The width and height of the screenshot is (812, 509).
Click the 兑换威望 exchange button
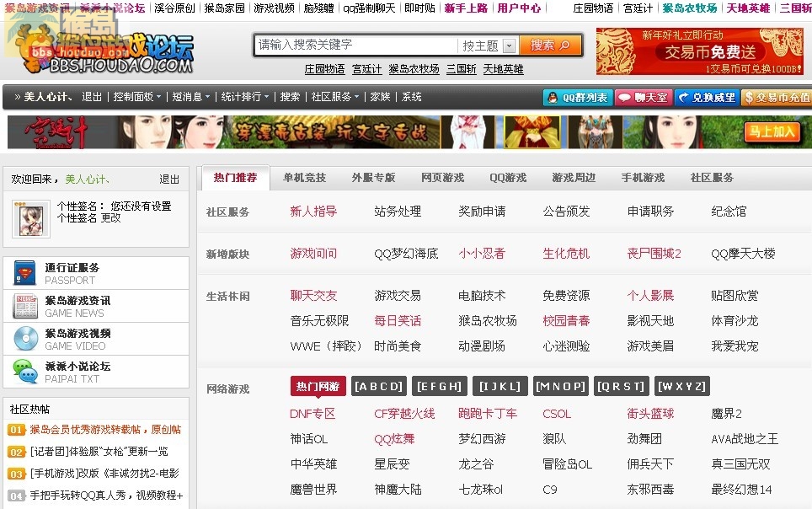point(707,98)
